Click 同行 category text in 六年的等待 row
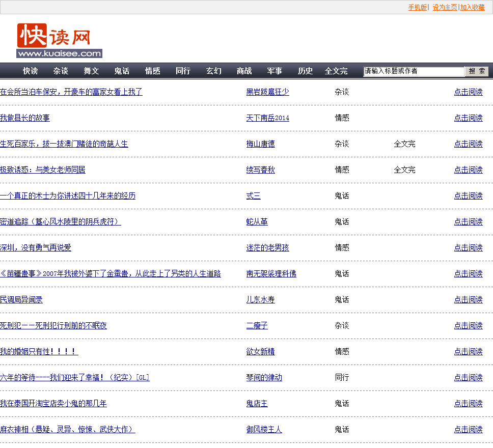493x448 pixels. [x=342, y=377]
